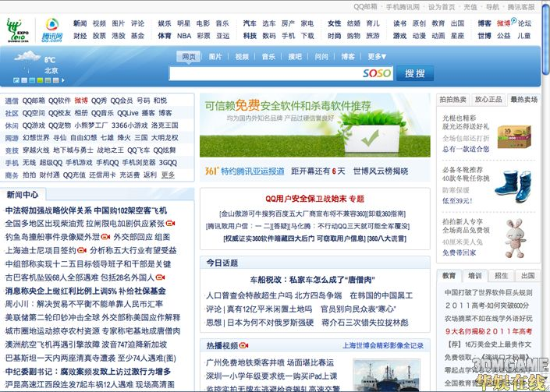Go to 体育 in main navigation
This screenshot has width=550, height=392.
pyautogui.click(x=165, y=36)
